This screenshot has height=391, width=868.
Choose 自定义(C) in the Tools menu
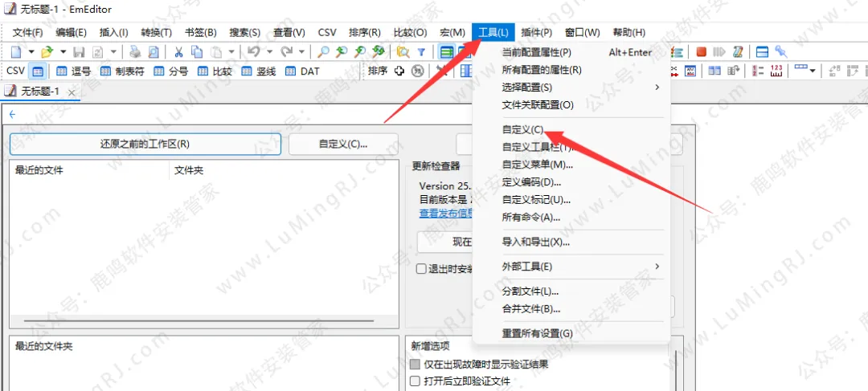[x=523, y=129]
